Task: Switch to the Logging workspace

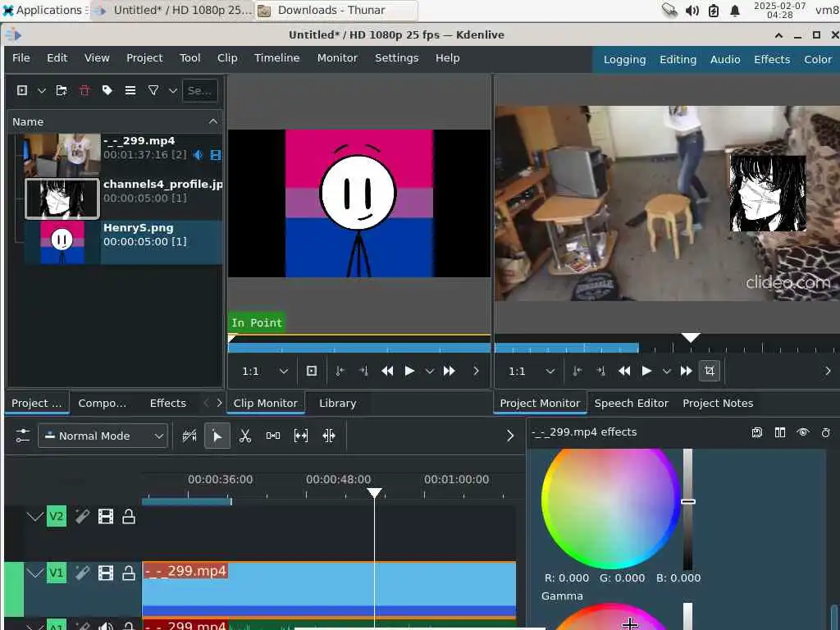Action: tap(624, 59)
